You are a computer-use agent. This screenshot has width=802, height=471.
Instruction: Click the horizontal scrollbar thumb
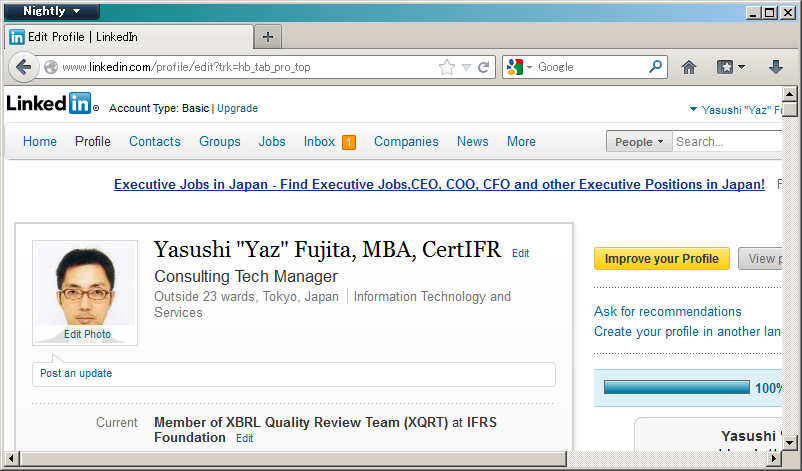pos(294,458)
